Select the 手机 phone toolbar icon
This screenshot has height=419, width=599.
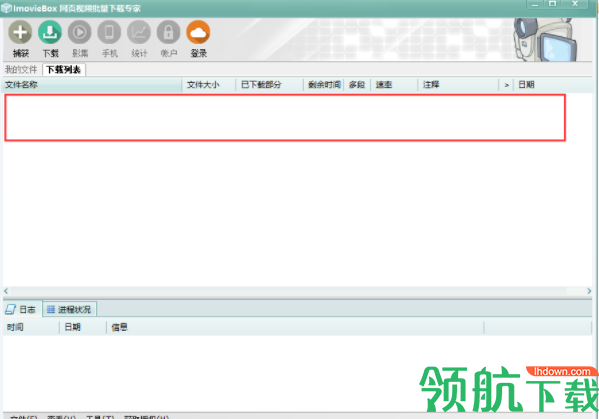[x=109, y=32]
